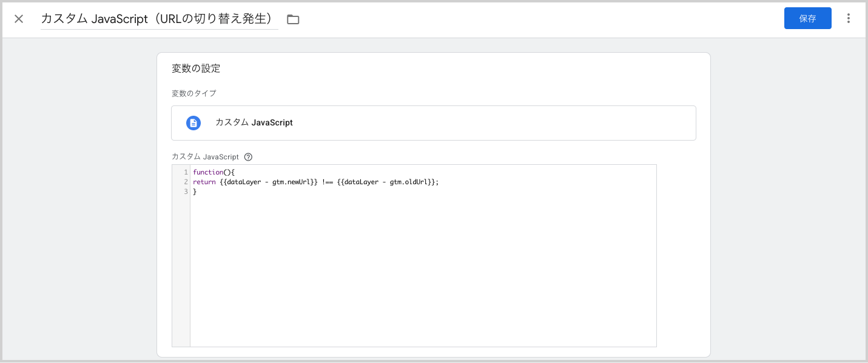Edit the variable name カスタム JavaScript title field
868x363 pixels.
(x=159, y=19)
